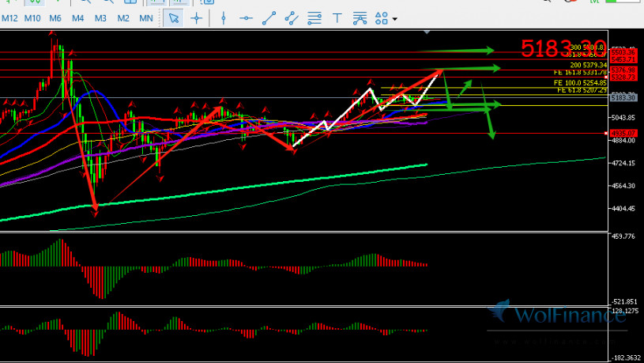Select the Fibonacci retracement tool
Screen dimensions: 644x363
click(x=314, y=17)
